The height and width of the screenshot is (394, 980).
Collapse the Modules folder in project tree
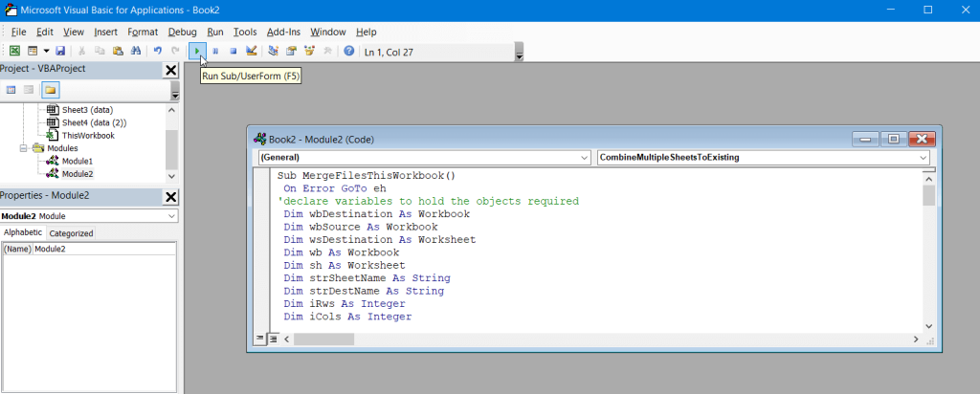tap(24, 148)
